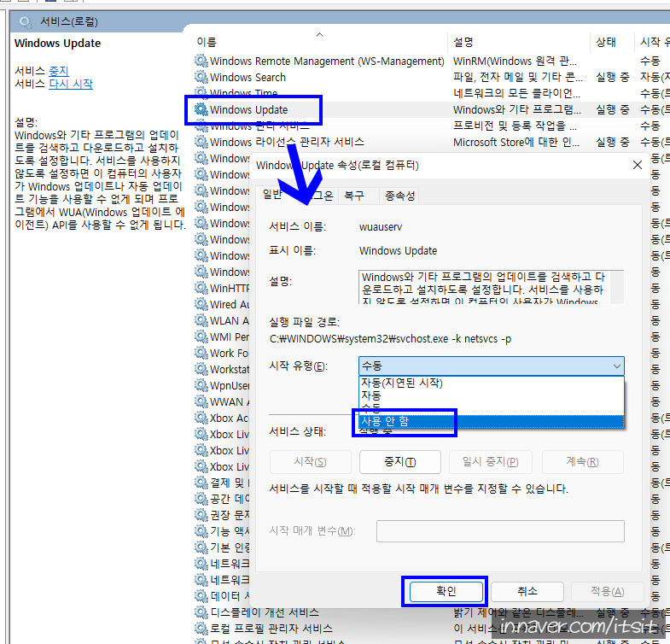Click gear icon beside 기능 액세스 service row
This screenshot has height=644, width=670.
tap(201, 531)
